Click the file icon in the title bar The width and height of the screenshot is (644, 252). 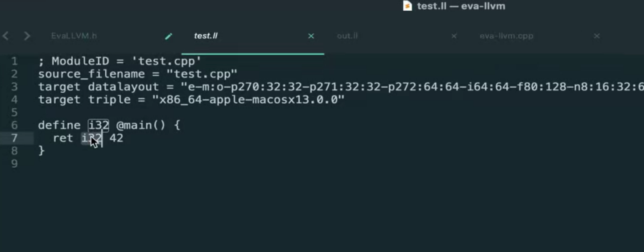click(x=407, y=6)
